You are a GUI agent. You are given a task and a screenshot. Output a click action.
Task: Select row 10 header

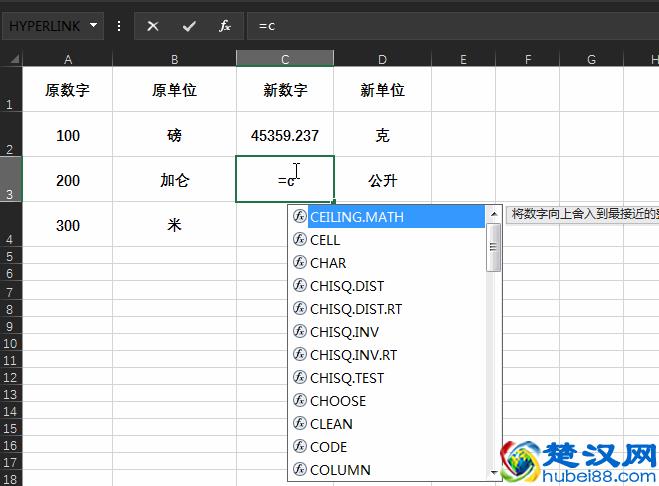coord(11,343)
